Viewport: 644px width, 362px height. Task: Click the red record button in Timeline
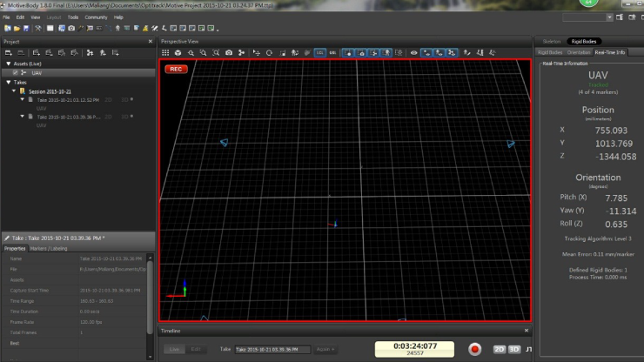click(474, 349)
